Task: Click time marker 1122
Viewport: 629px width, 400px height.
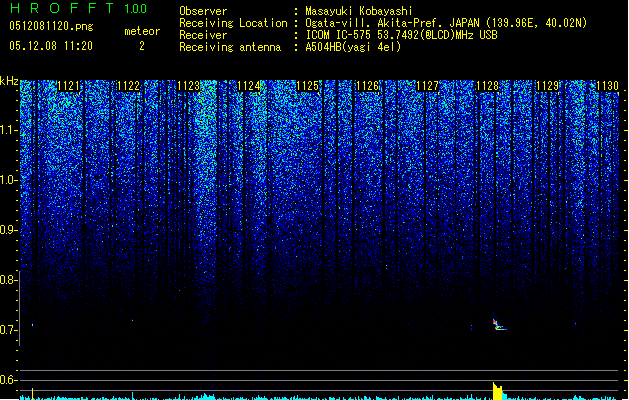Action: (129, 86)
